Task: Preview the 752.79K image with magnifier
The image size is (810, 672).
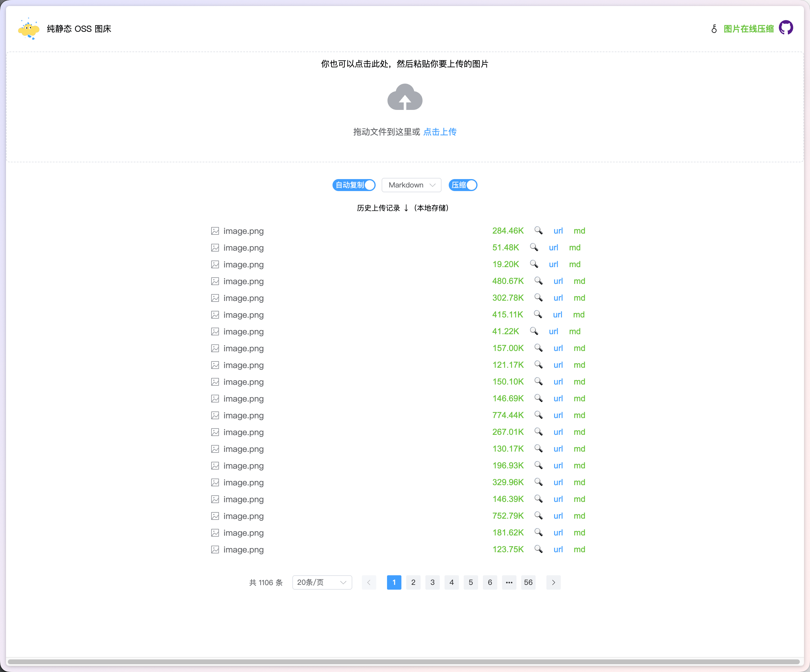Action: coord(539,516)
